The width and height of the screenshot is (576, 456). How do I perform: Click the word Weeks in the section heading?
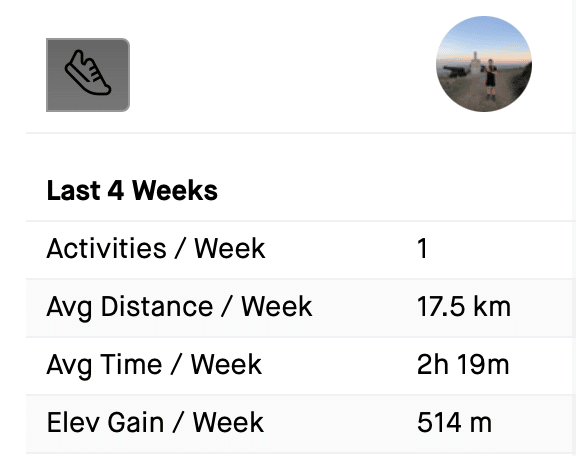[175, 191]
